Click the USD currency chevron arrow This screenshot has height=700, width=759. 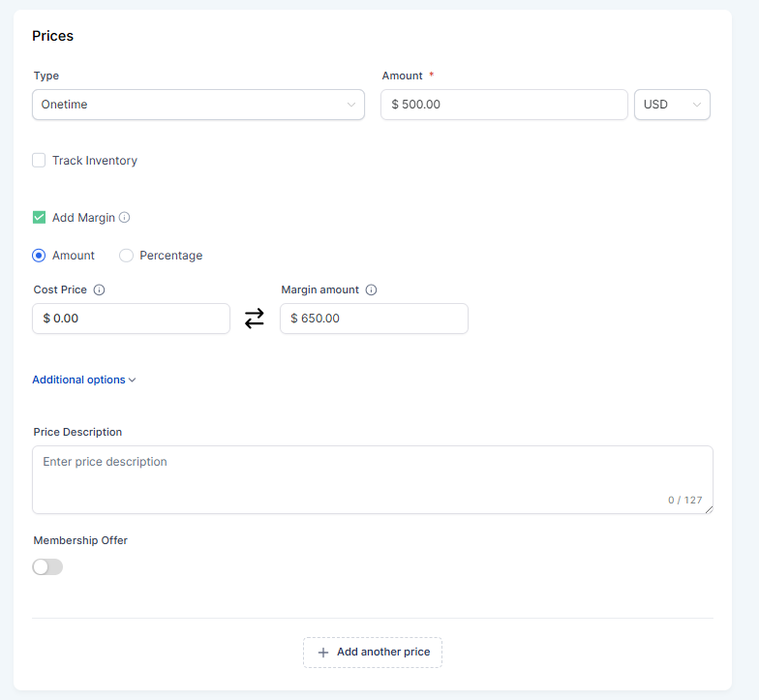pyautogui.click(x=697, y=105)
